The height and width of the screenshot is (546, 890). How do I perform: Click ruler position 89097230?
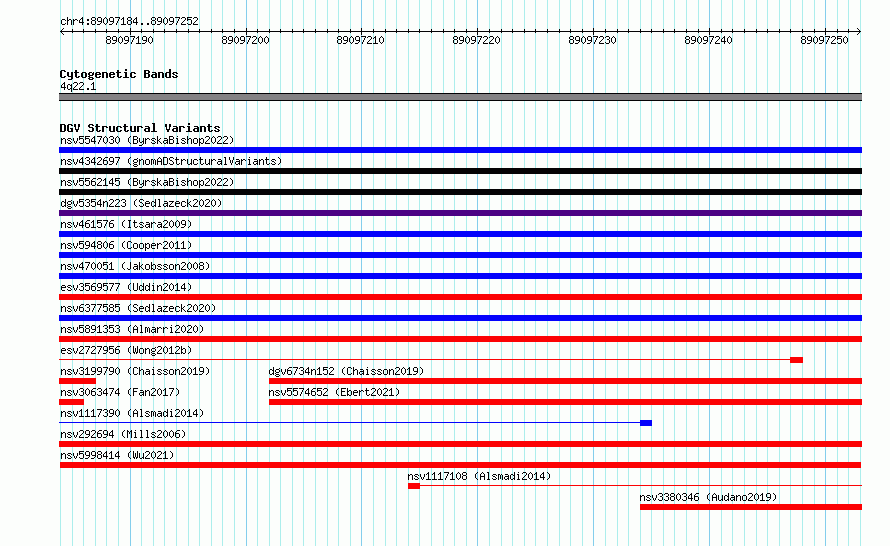point(592,40)
